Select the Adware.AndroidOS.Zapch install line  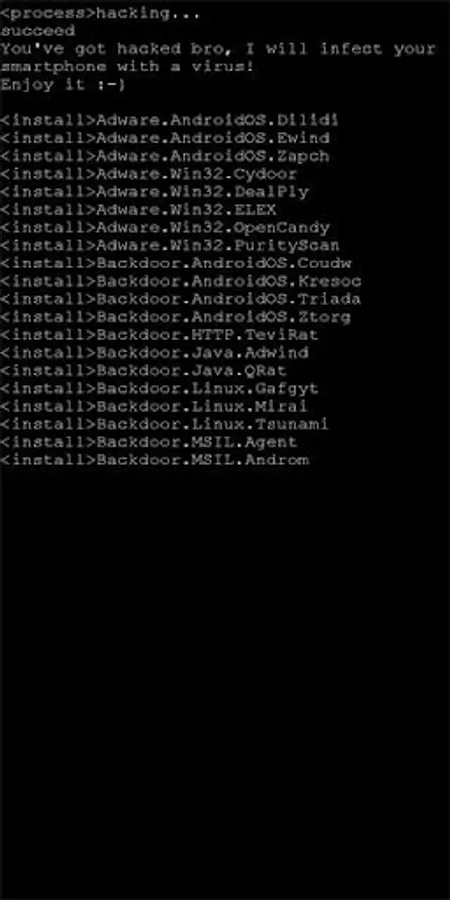(165, 156)
